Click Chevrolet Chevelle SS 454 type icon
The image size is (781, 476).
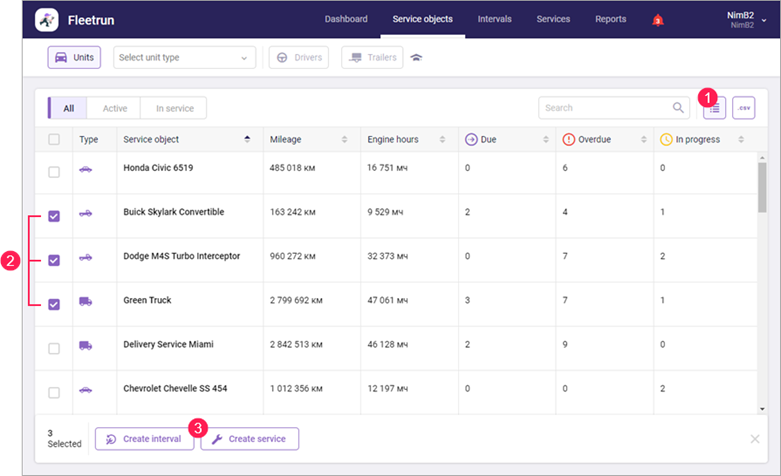pyautogui.click(x=86, y=390)
